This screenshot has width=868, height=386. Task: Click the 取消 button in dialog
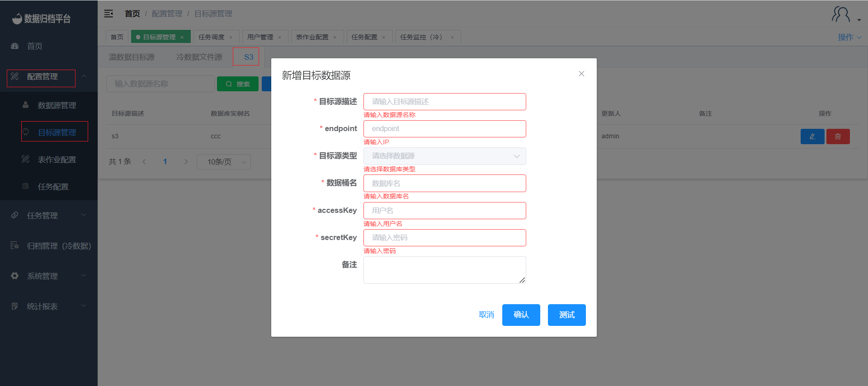click(x=486, y=315)
